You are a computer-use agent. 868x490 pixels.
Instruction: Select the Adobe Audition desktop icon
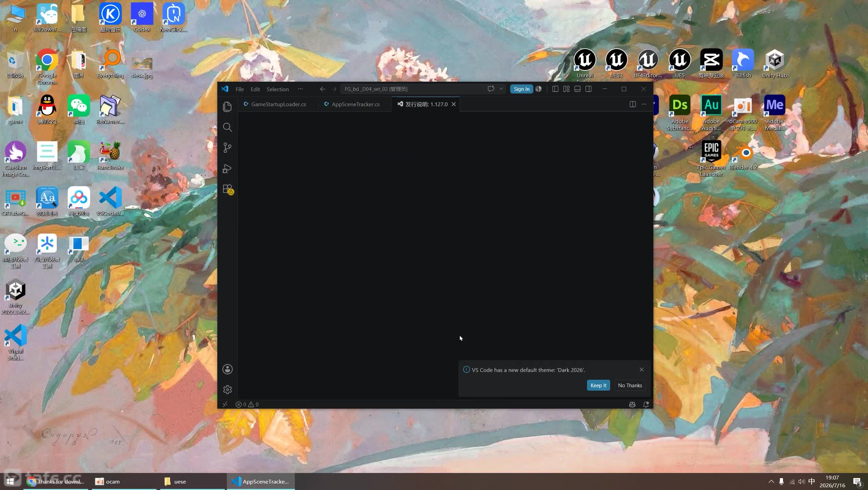(711, 113)
